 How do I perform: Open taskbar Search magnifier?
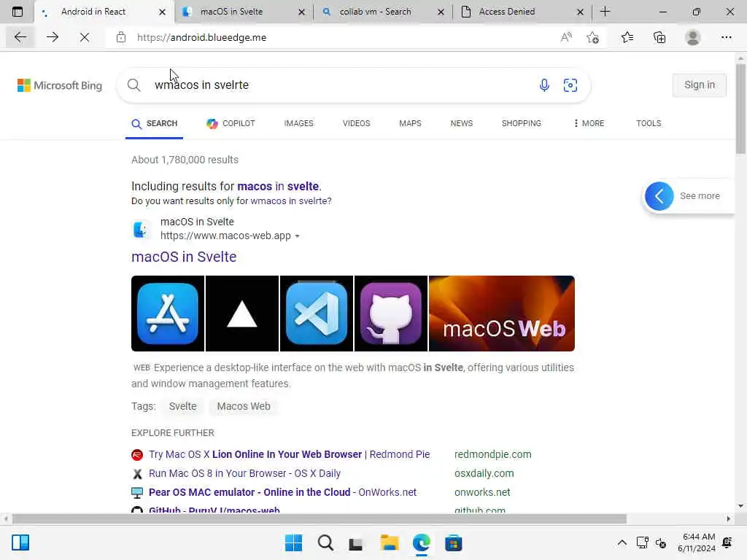click(x=325, y=542)
